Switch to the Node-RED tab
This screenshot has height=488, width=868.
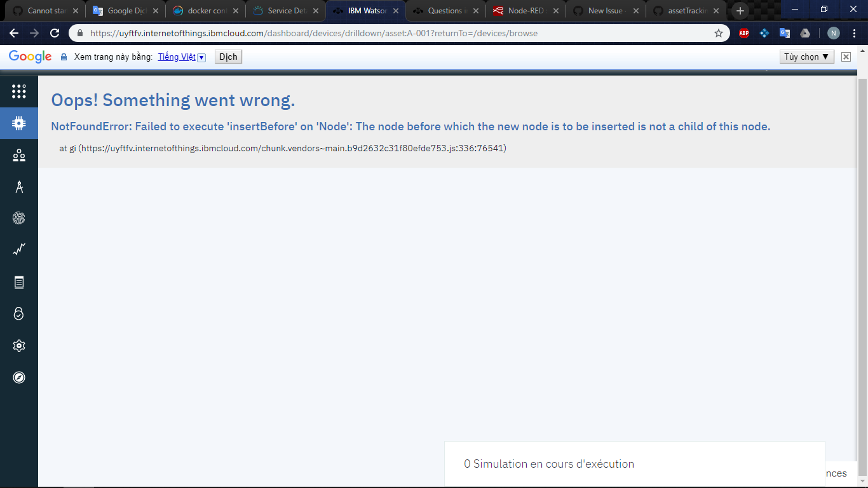527,10
